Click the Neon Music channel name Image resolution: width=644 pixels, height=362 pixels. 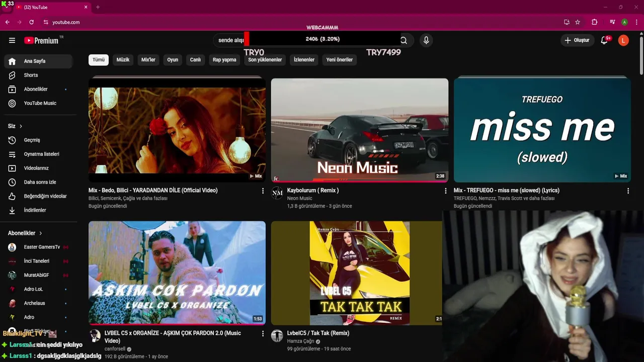[x=299, y=199]
